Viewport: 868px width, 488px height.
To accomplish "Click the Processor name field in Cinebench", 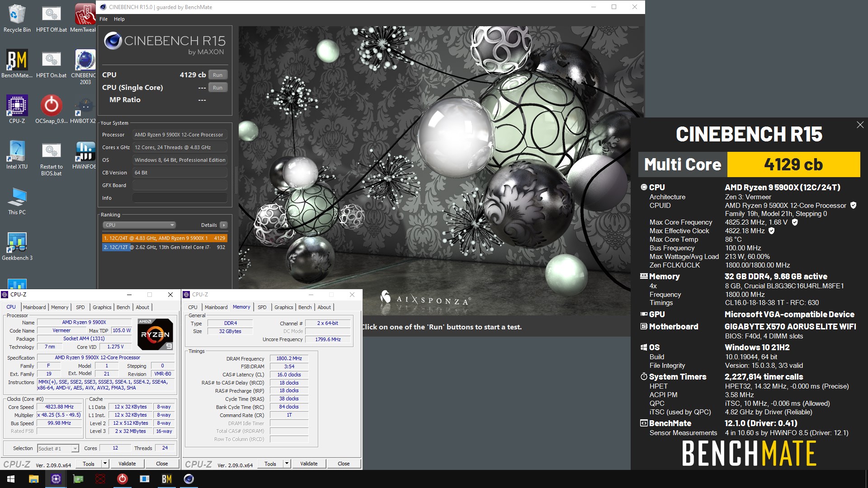I will click(x=180, y=135).
